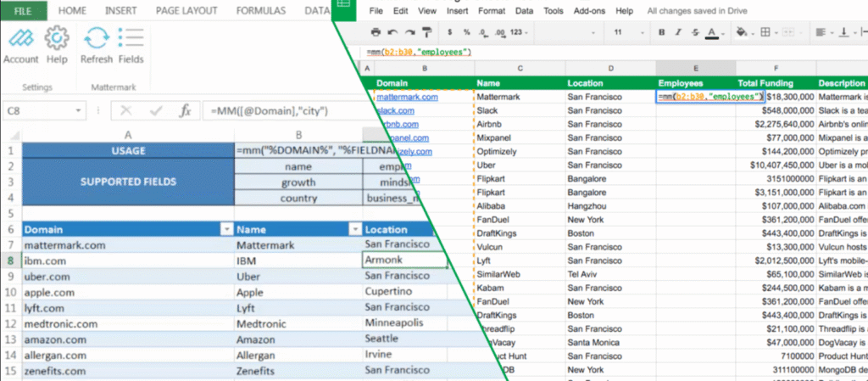Select Sheets cell Hangzhou
Viewport: 868px width, 381px height.
[x=610, y=206]
